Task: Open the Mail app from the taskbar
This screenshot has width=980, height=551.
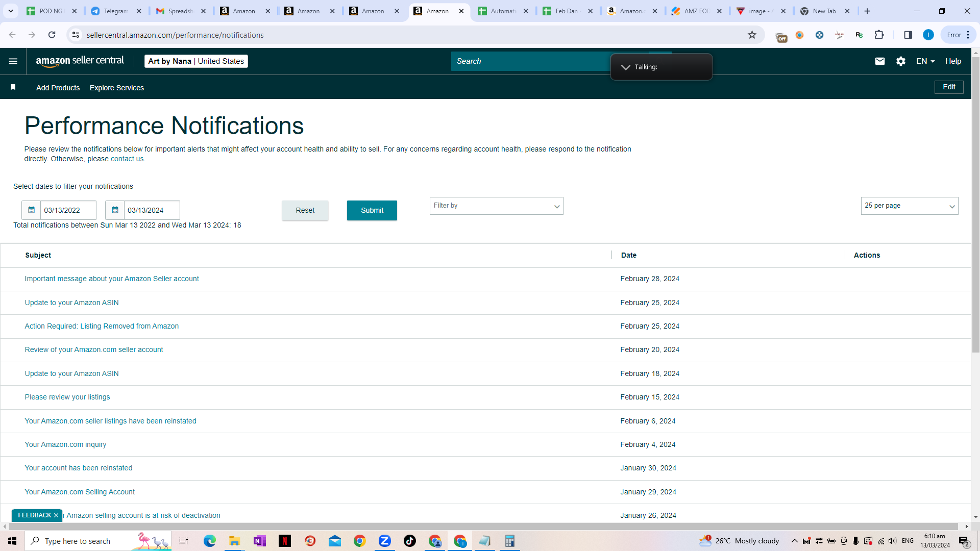Action: click(x=335, y=541)
